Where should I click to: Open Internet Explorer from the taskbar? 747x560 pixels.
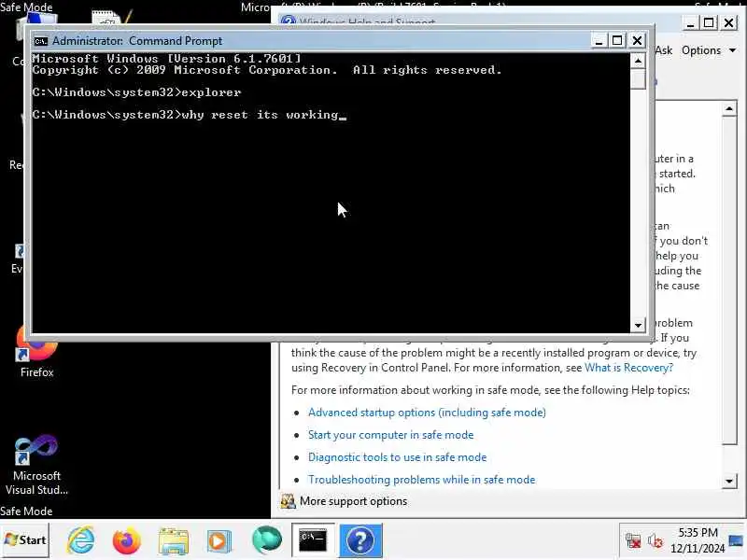(81, 540)
